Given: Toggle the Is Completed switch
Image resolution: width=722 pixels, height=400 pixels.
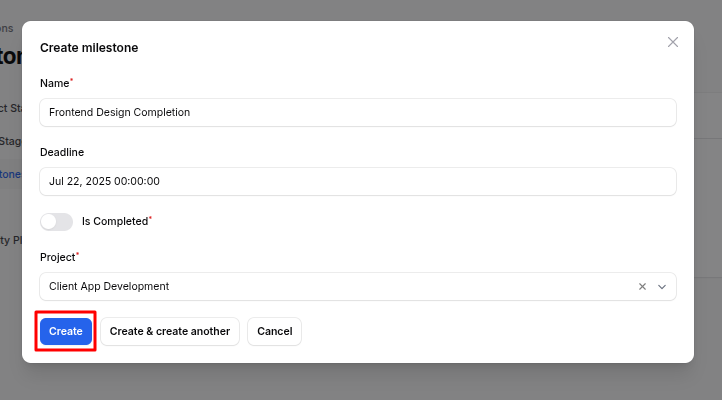Looking at the screenshot, I should click(57, 221).
